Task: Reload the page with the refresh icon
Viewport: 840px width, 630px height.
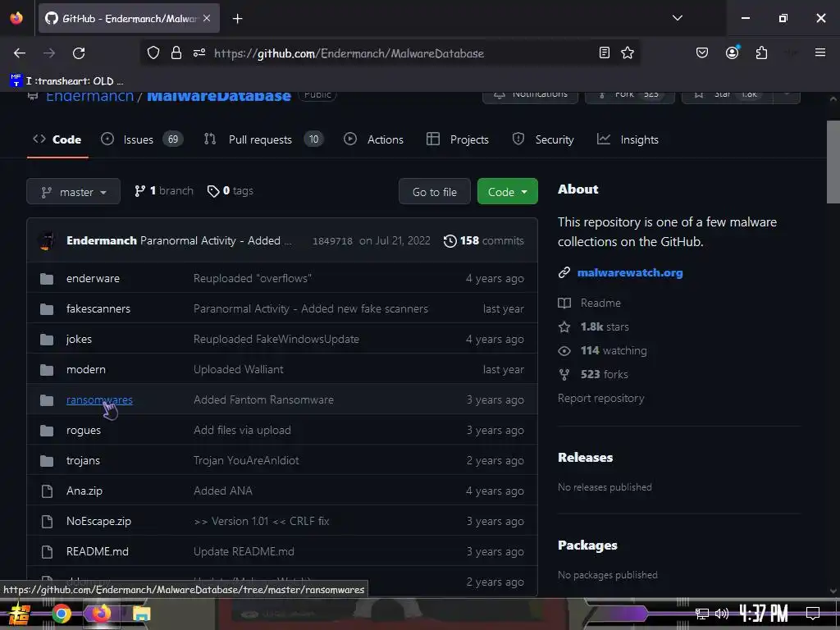Action: pyautogui.click(x=79, y=53)
